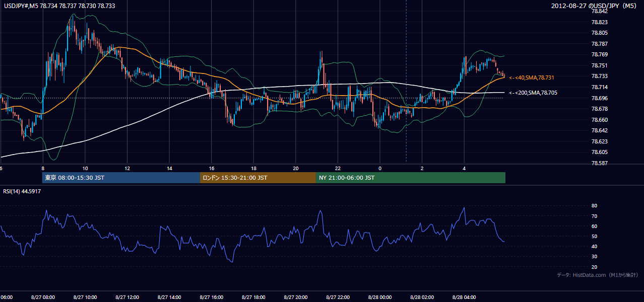644x302 pixels.
Task: Click the 78.587 price axis label
Action: [600, 163]
